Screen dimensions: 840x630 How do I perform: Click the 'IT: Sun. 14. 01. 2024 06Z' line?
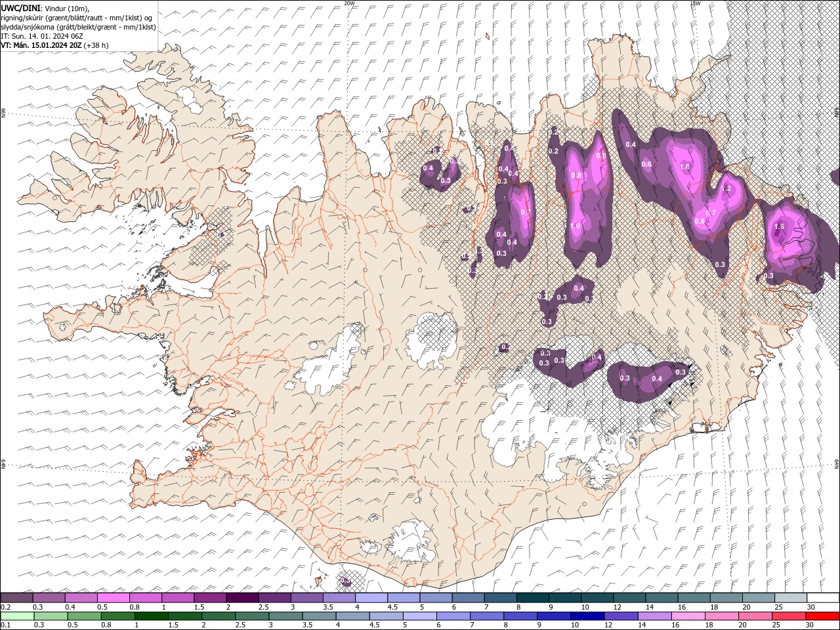tap(41, 36)
